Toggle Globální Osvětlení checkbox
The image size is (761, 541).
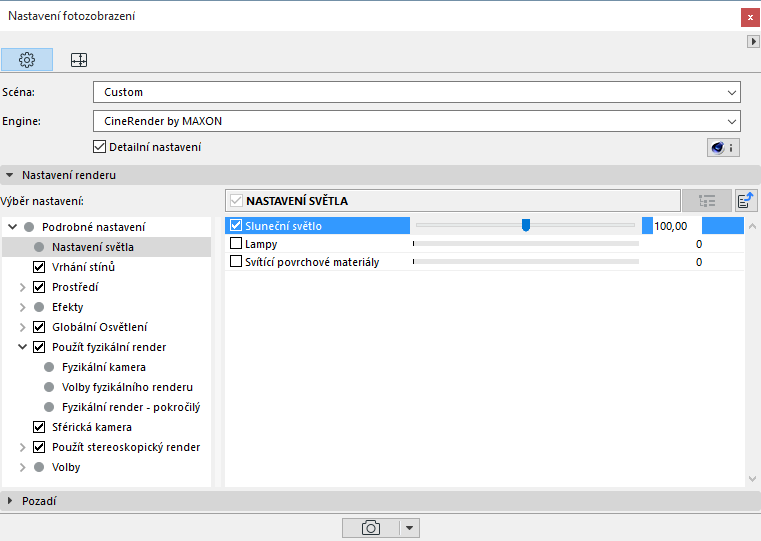click(x=39, y=327)
